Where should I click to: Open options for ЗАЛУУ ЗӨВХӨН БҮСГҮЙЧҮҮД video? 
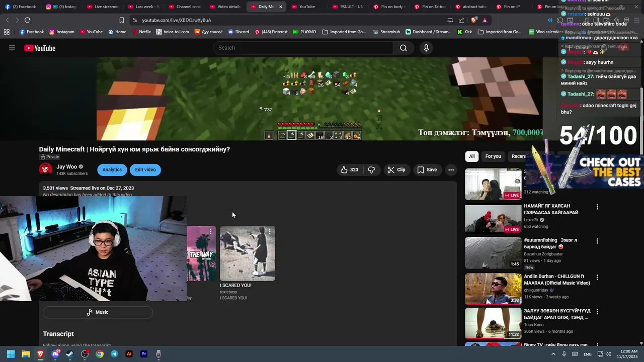tap(597, 312)
